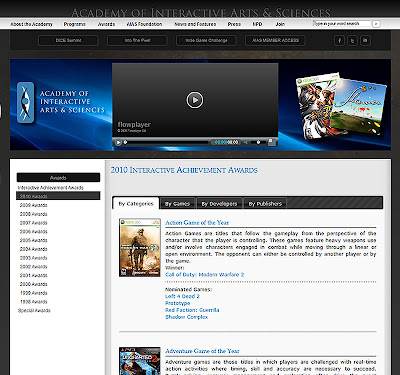Viewport: 400px width, 375px height.
Task: Switch to the By Publishers tab
Action: pos(265,204)
